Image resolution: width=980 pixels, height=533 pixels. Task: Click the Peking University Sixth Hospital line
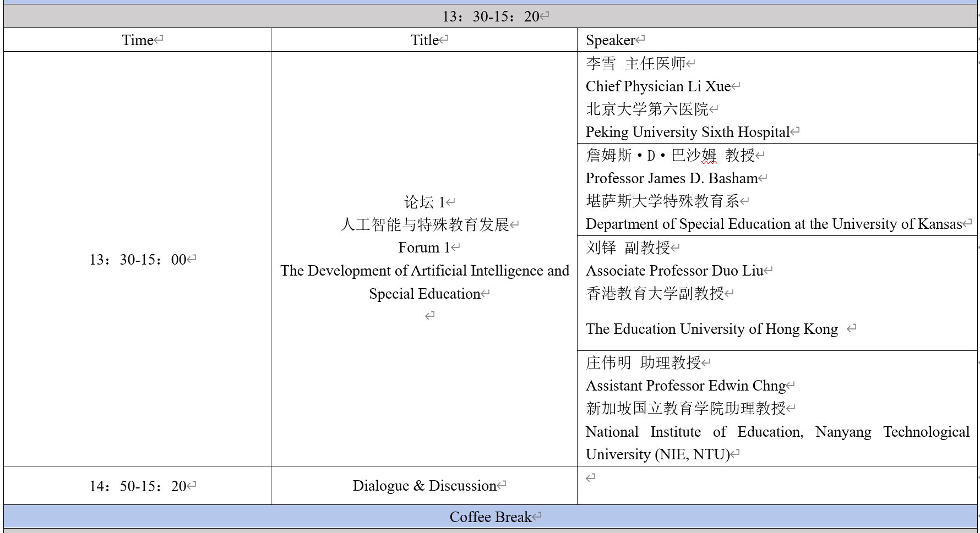pos(688,132)
